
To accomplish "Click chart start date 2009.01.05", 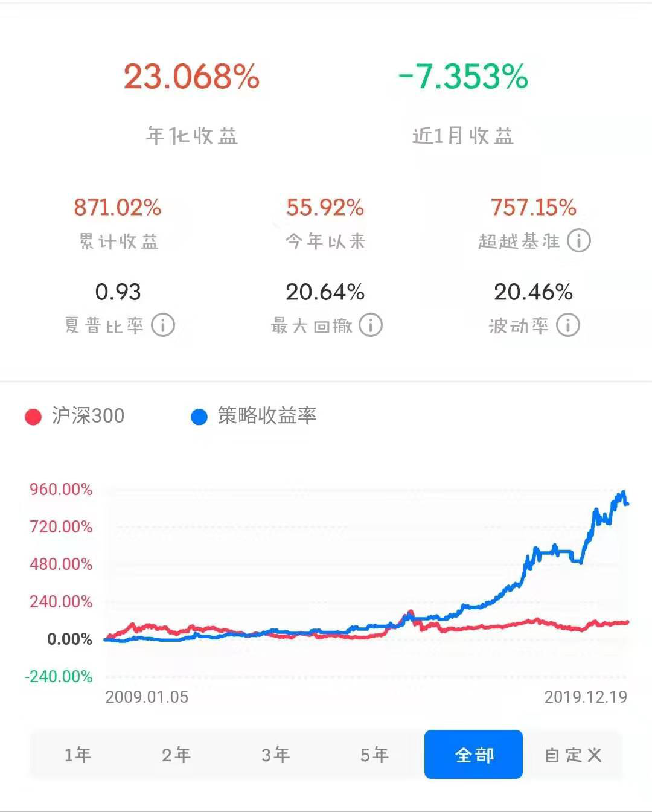I will pyautogui.click(x=147, y=697).
